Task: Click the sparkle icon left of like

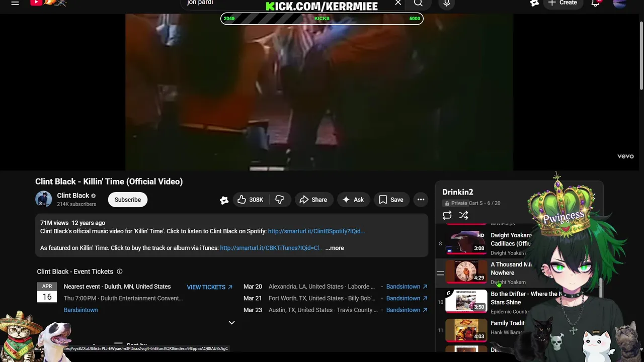Action: coord(224,200)
